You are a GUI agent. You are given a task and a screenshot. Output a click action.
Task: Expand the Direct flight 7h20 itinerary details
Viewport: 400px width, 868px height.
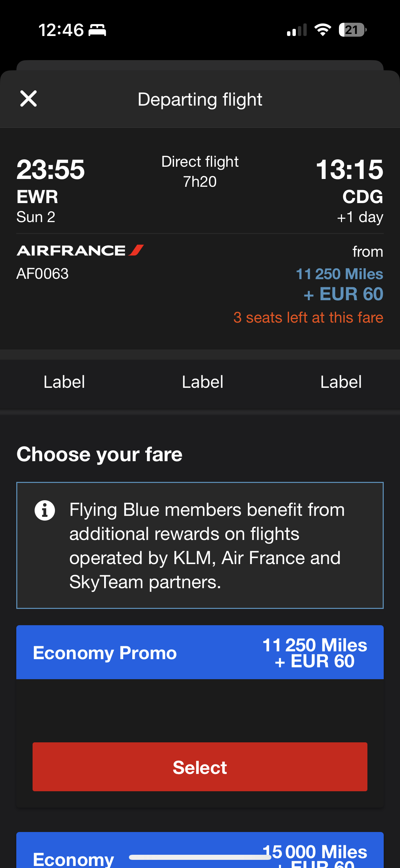coord(200,171)
